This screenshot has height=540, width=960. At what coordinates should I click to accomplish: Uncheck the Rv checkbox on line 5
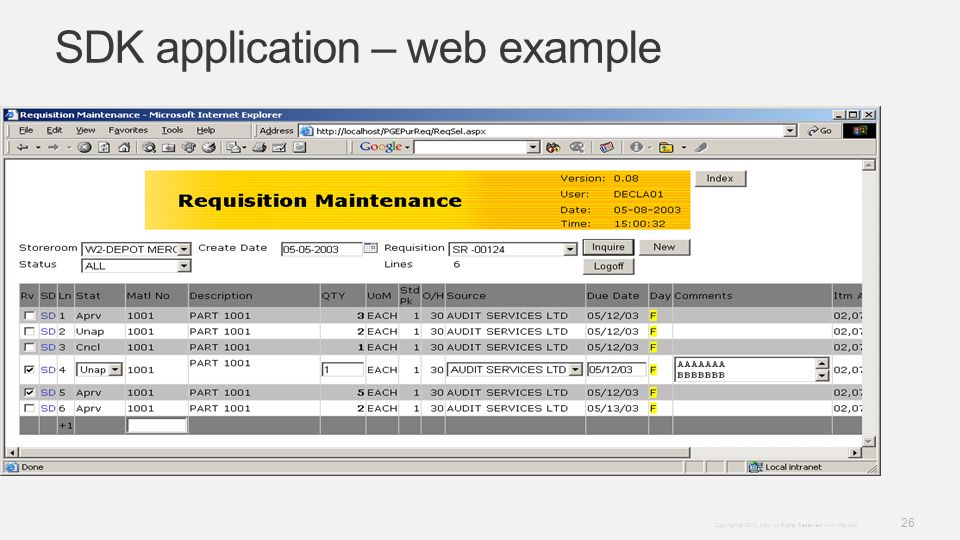click(29, 392)
